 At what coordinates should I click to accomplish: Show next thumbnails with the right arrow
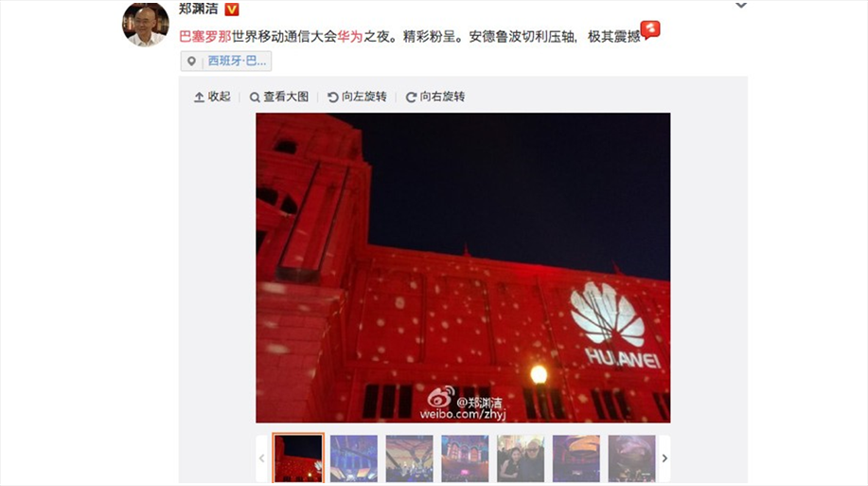664,459
